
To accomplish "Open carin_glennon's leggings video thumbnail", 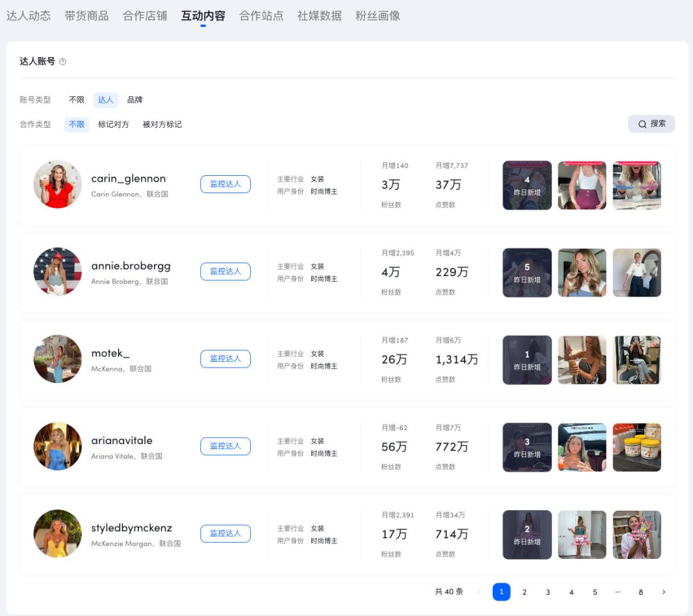I will pos(582,185).
